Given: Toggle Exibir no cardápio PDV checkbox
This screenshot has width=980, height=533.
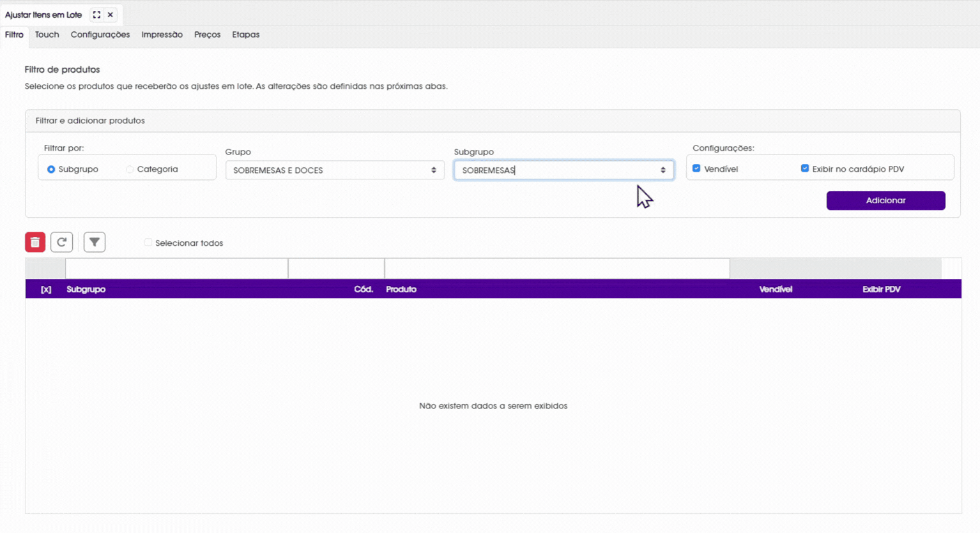Looking at the screenshot, I should (805, 169).
